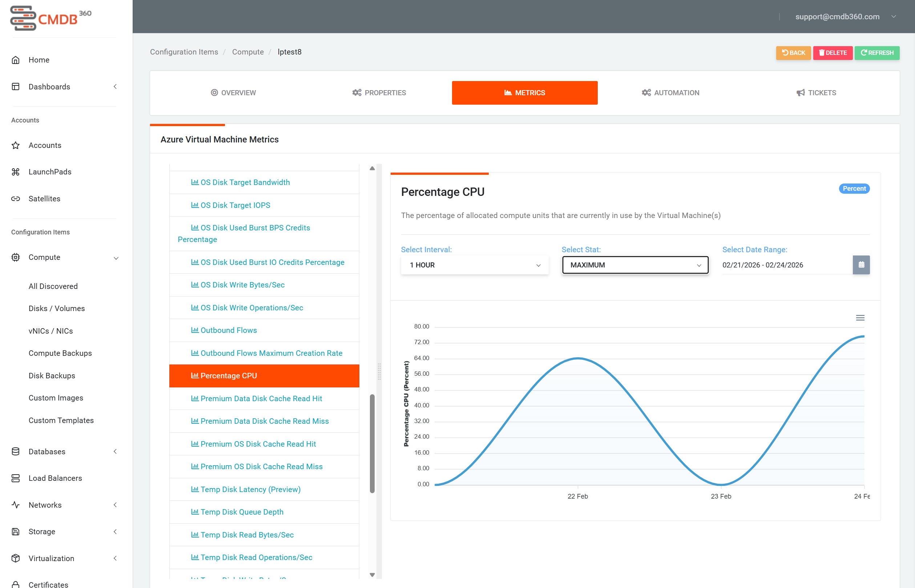The width and height of the screenshot is (915, 588).
Task: Expand the Networks sidebar chevron
Action: click(x=115, y=505)
